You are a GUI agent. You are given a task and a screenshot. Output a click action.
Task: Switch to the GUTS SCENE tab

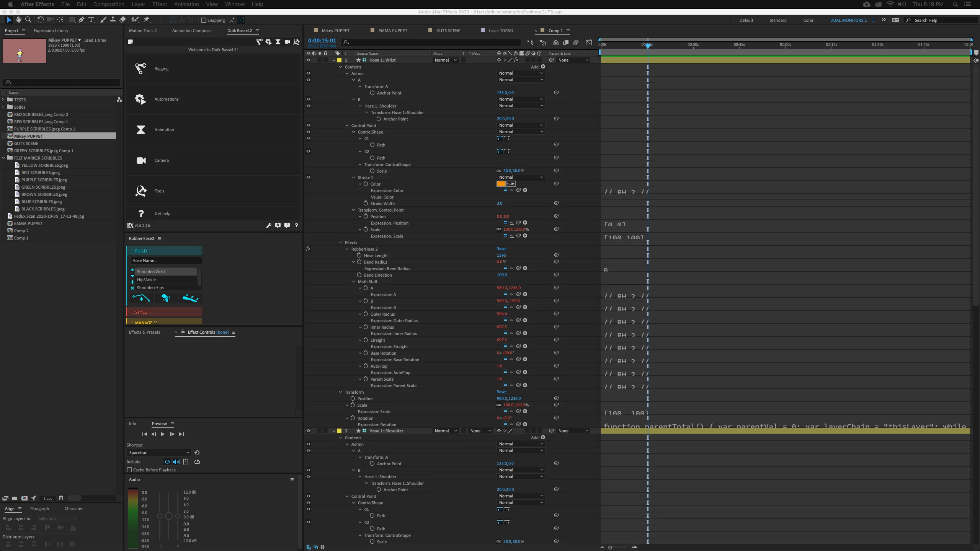pyautogui.click(x=448, y=31)
